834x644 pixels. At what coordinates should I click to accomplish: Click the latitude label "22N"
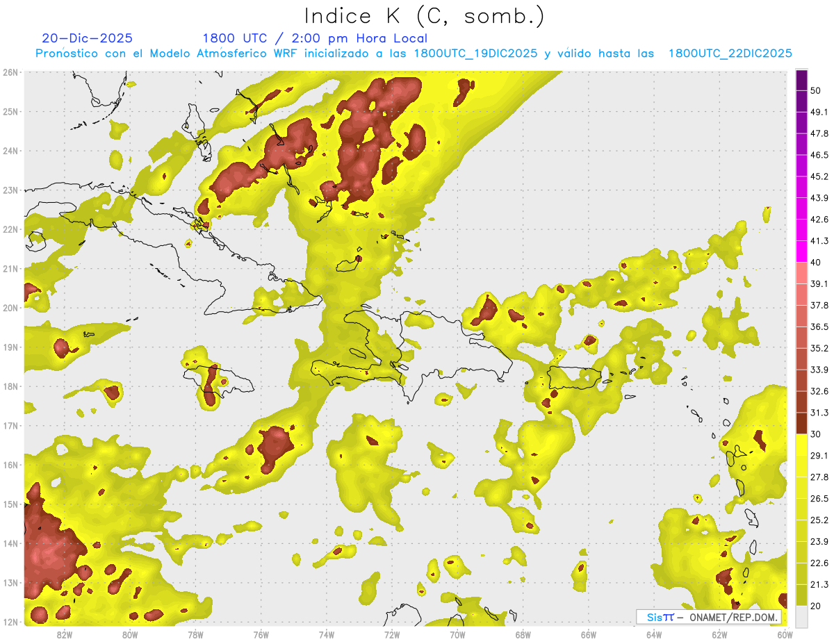point(10,229)
